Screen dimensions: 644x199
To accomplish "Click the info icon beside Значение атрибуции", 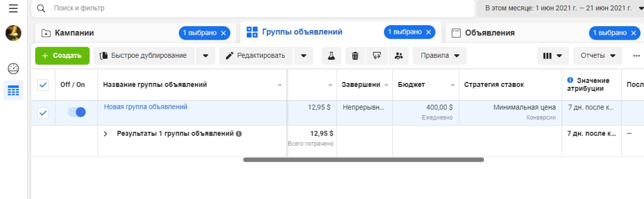I will 571,80.
